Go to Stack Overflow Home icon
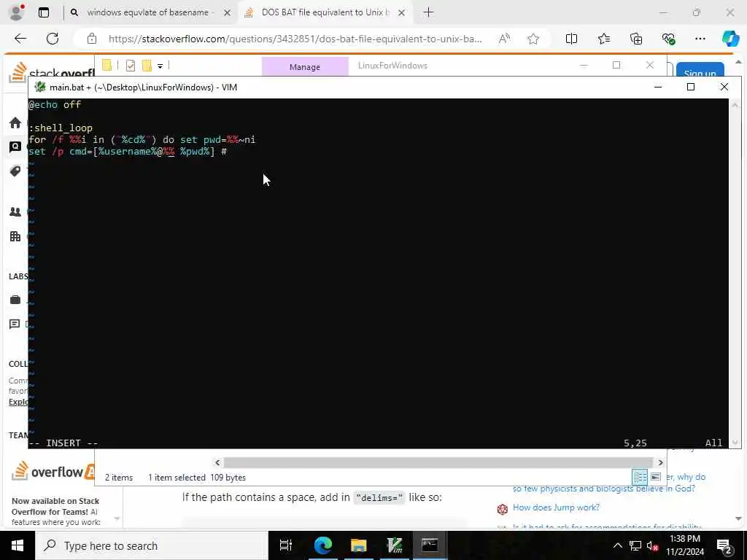 click(x=15, y=122)
